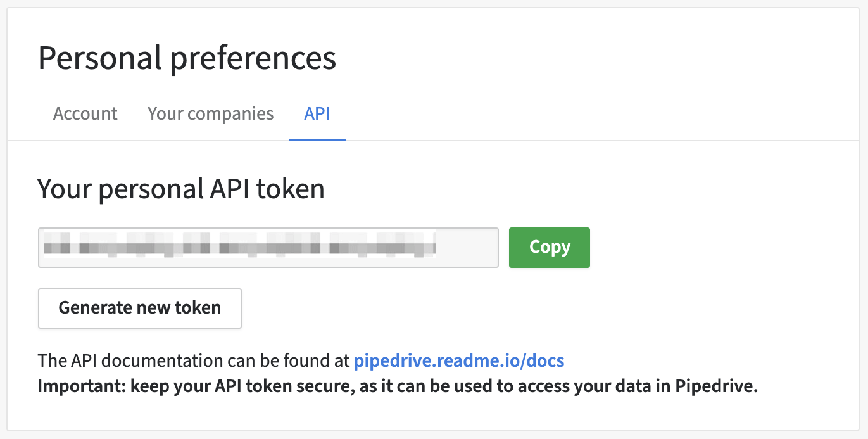Select the API tab

tap(317, 113)
